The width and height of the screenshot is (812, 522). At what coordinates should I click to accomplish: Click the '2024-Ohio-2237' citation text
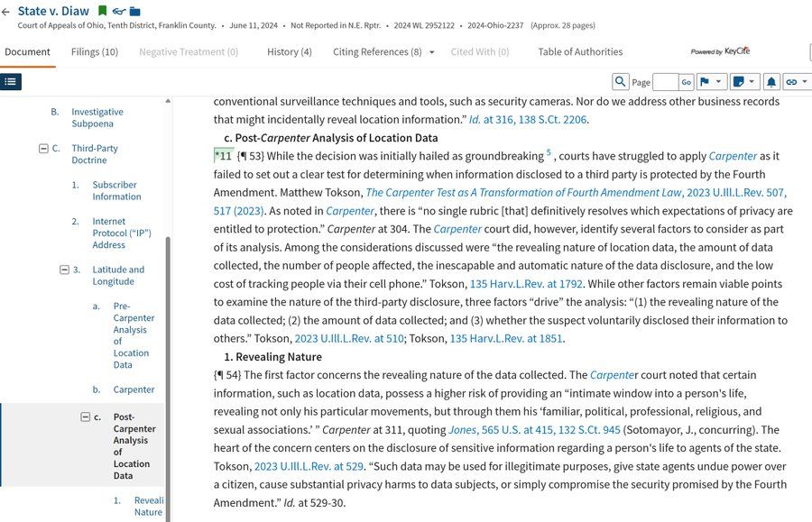[495, 25]
